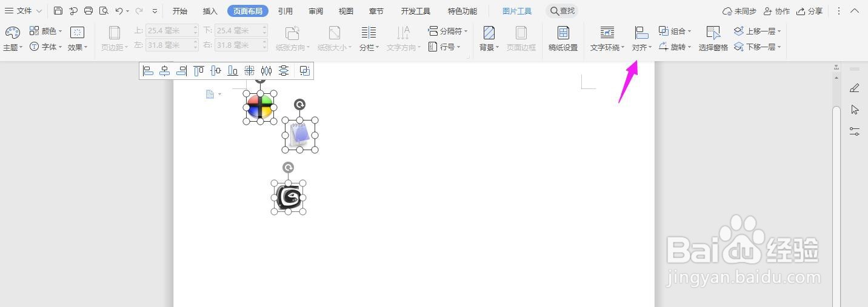Click pen annotation icon in right sidebar

(855, 88)
